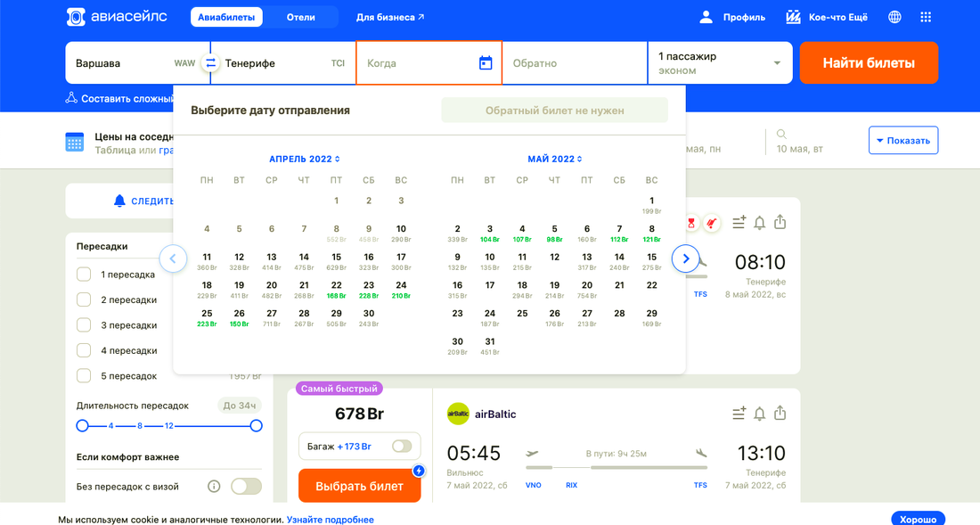Click the Найти билеты search button
This screenshot has width=980, height=525.
[869, 63]
